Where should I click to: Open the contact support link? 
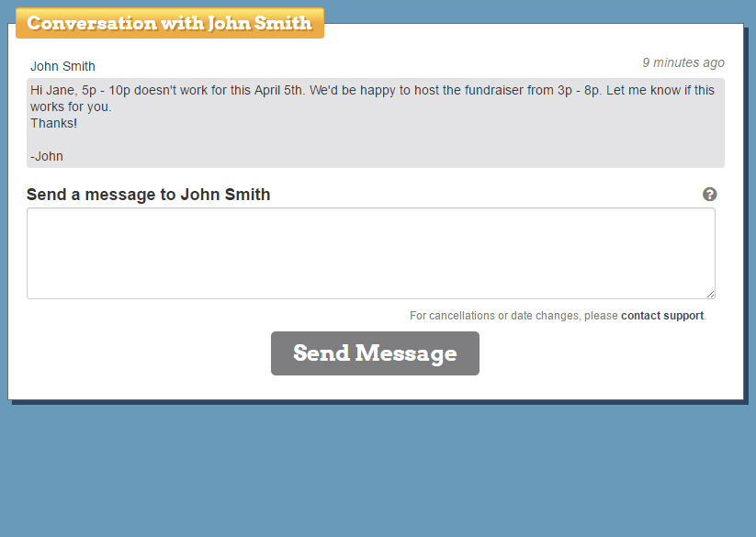pyautogui.click(x=661, y=316)
